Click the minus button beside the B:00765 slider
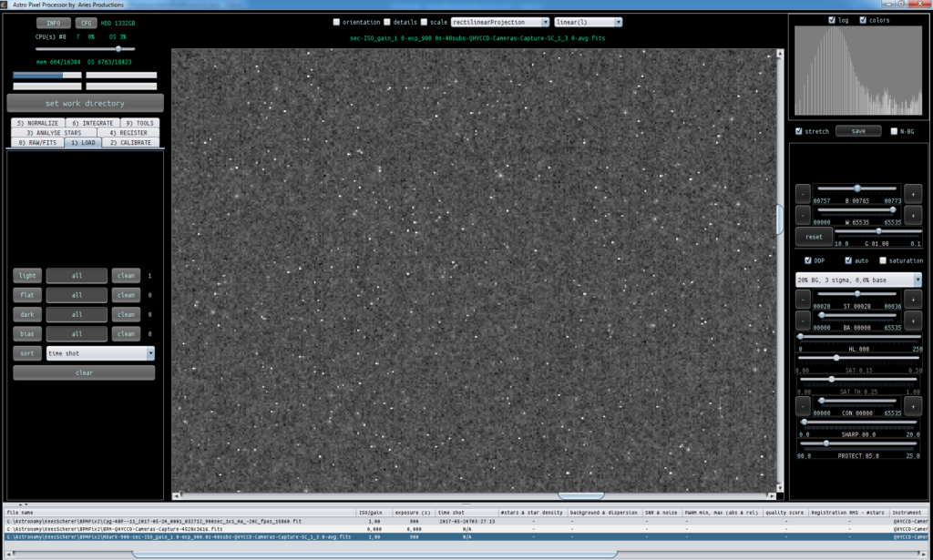 click(802, 194)
